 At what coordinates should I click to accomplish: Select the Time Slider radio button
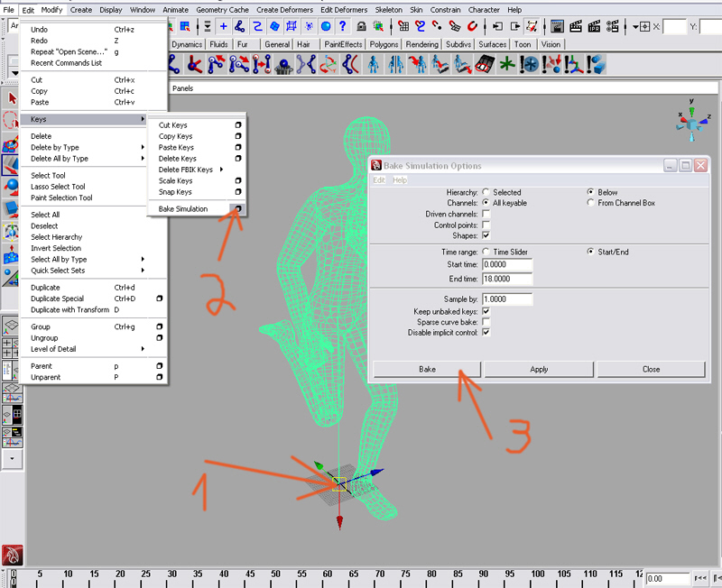pyautogui.click(x=486, y=252)
